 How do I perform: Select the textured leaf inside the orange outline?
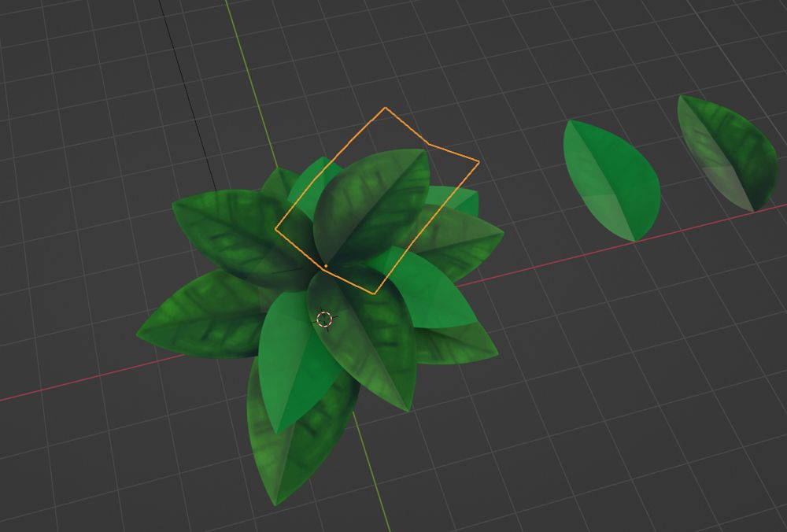371,205
